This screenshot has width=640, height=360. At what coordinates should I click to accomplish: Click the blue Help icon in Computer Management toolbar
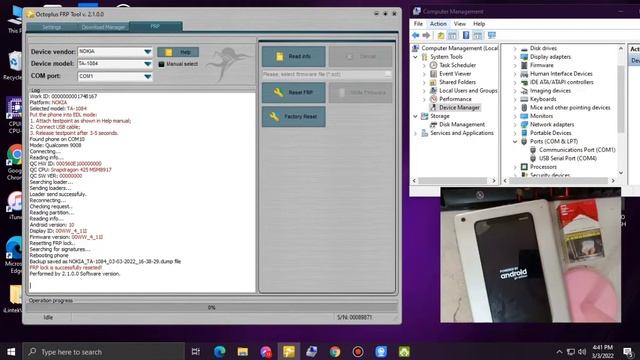click(466, 36)
